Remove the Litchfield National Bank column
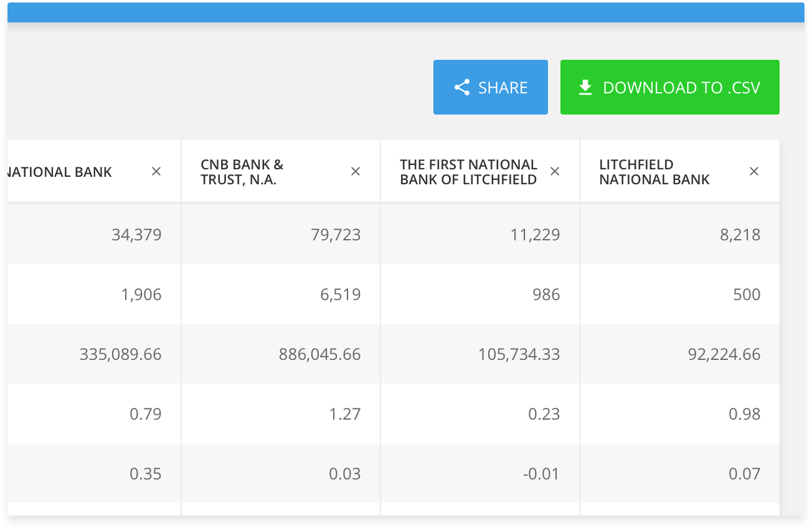The height and width of the screenshot is (528, 812). [x=754, y=171]
